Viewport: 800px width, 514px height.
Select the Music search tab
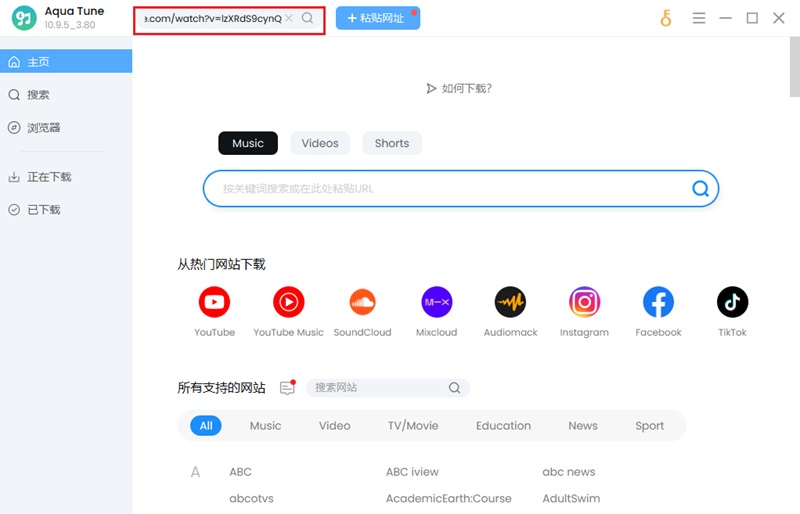coord(248,143)
